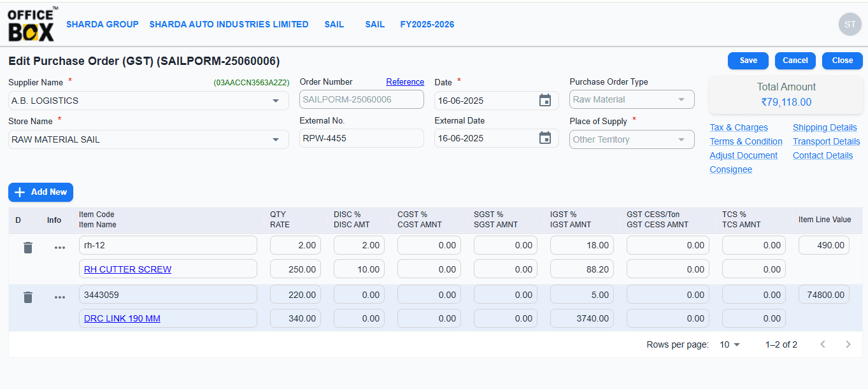Open Consignee link

[731, 169]
